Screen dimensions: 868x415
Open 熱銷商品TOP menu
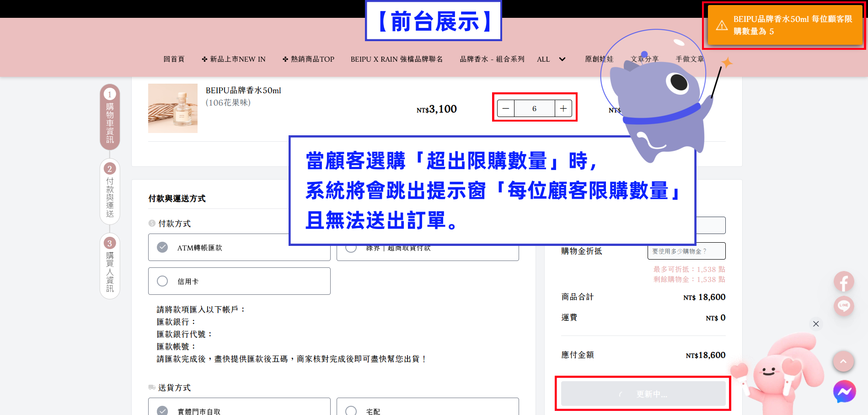pos(308,59)
